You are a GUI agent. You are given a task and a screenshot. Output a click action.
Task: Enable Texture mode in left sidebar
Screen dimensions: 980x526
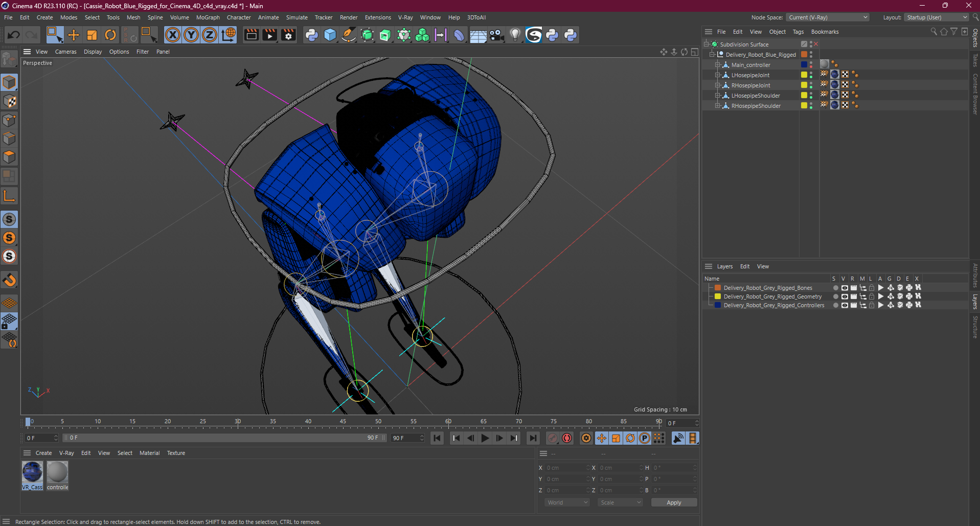pos(9,101)
